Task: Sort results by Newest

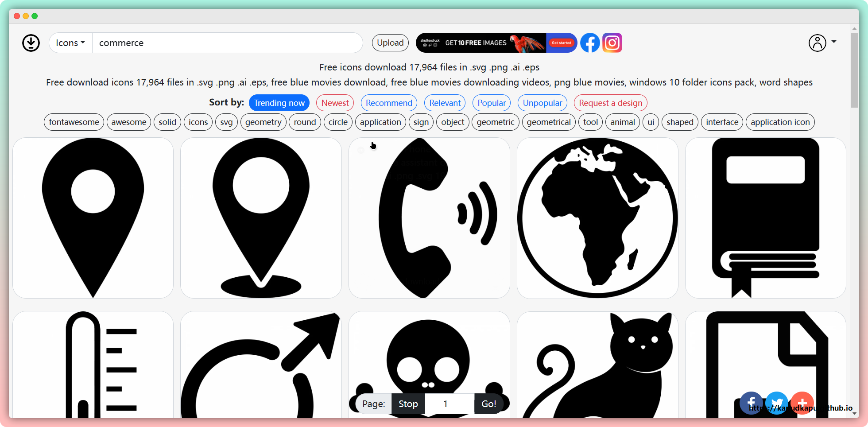Action: click(335, 103)
